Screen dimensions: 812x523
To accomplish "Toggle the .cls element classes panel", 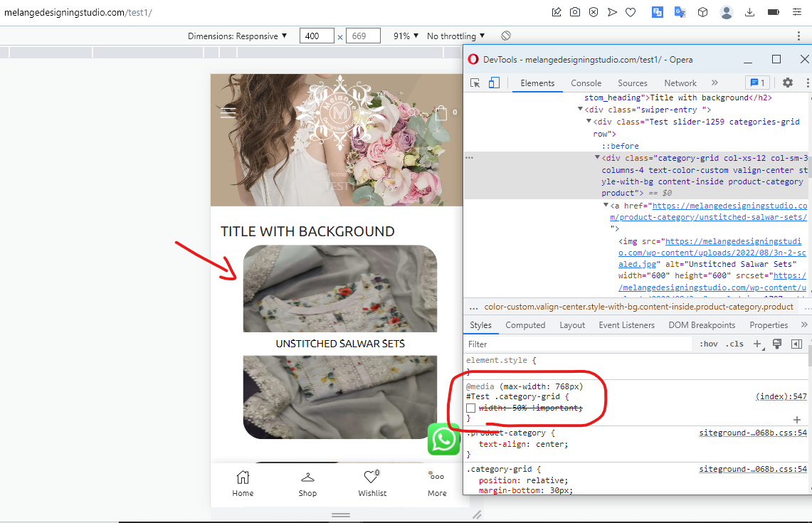I will [735, 344].
